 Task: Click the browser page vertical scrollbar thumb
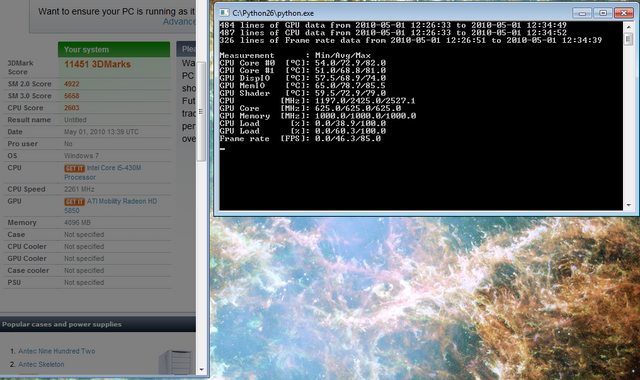click(x=201, y=111)
